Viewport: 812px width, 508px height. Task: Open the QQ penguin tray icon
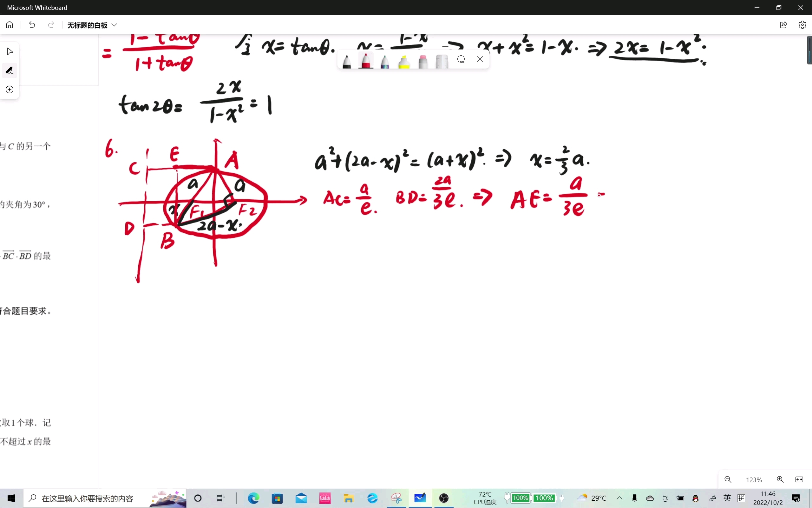695,498
